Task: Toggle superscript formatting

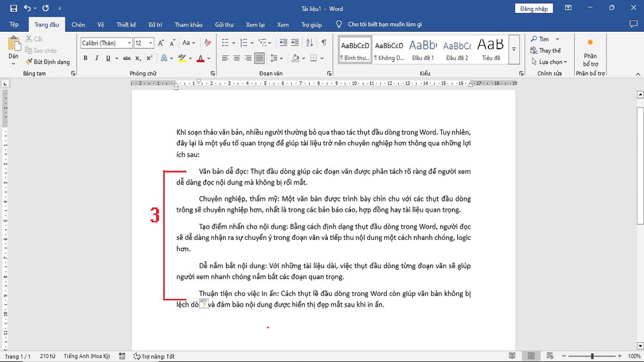Action: click(x=149, y=58)
